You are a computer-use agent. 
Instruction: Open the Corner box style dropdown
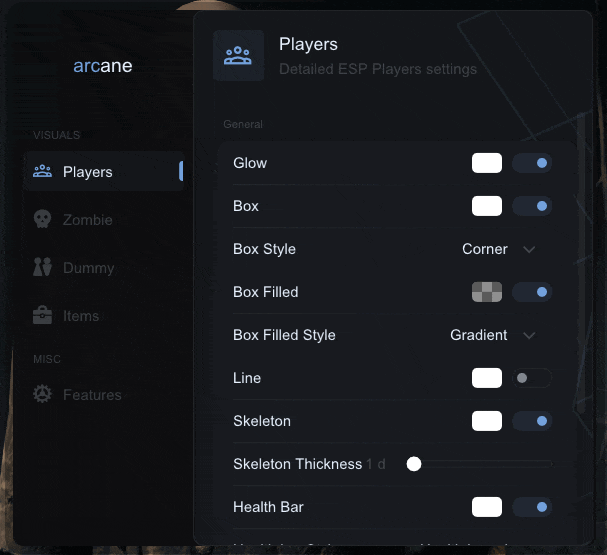pyautogui.click(x=486, y=249)
